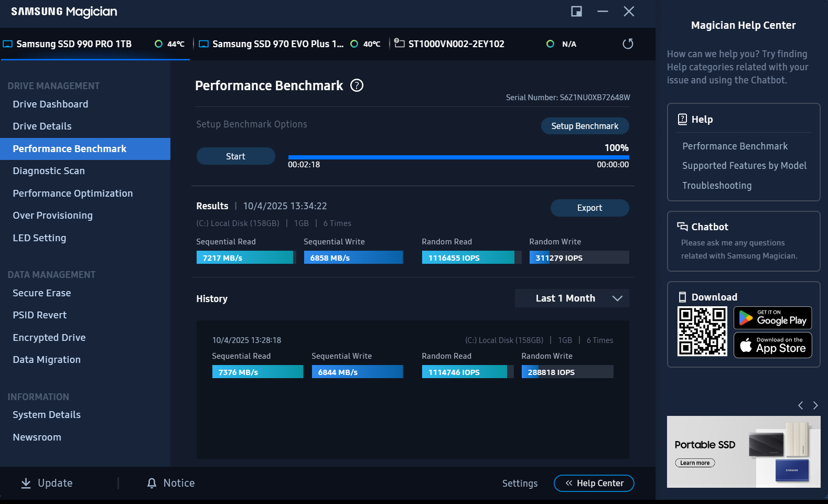Screen dimensions: 828x504
Task: Open PSID Revert page
Action: pos(40,315)
